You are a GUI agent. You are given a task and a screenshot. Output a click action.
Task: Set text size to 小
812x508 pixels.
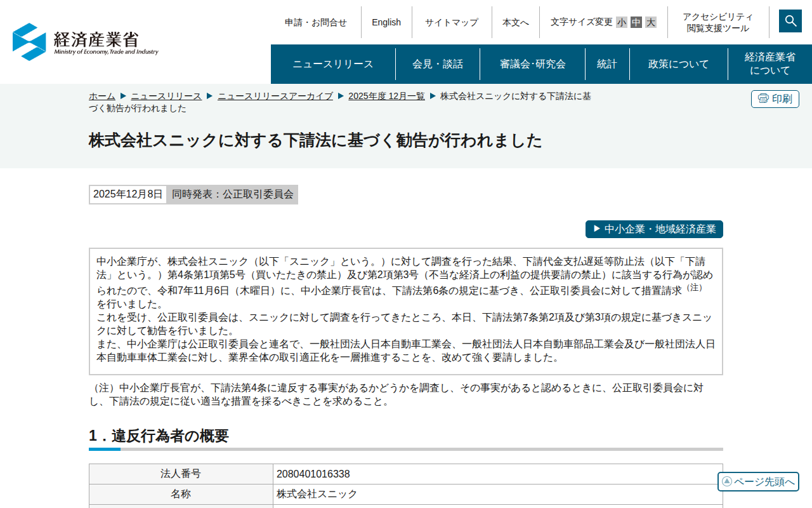point(622,22)
